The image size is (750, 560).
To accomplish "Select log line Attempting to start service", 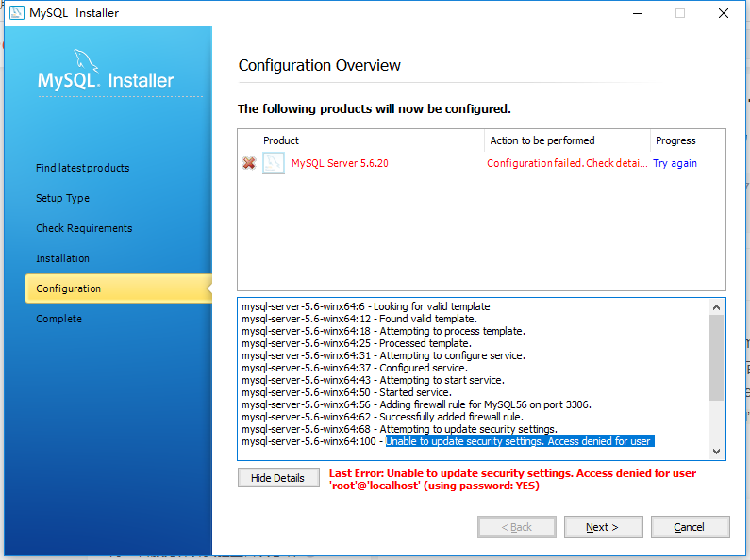I will 373,380.
